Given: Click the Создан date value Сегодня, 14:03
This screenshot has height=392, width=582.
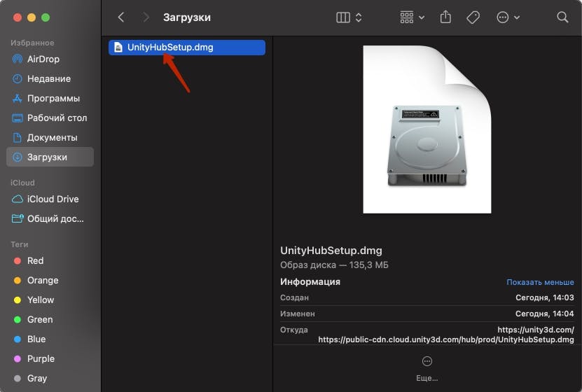Looking at the screenshot, I should pos(544,297).
